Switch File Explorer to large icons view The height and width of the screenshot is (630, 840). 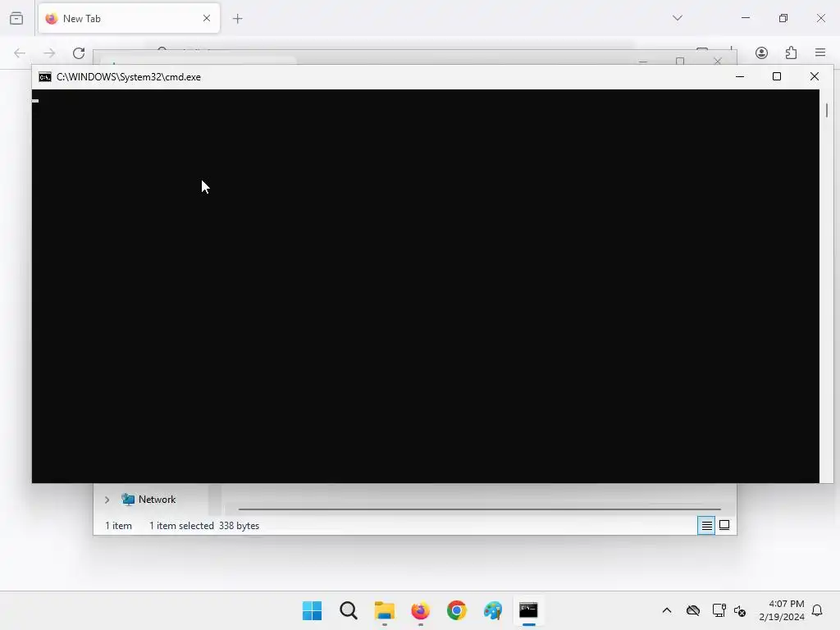[724, 525]
